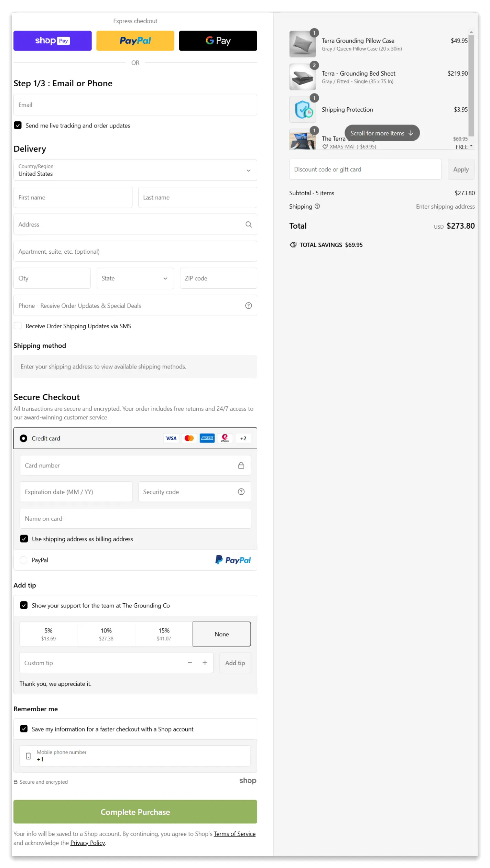
Task: Open Shop's Terms of Service link
Action: pyautogui.click(x=235, y=834)
